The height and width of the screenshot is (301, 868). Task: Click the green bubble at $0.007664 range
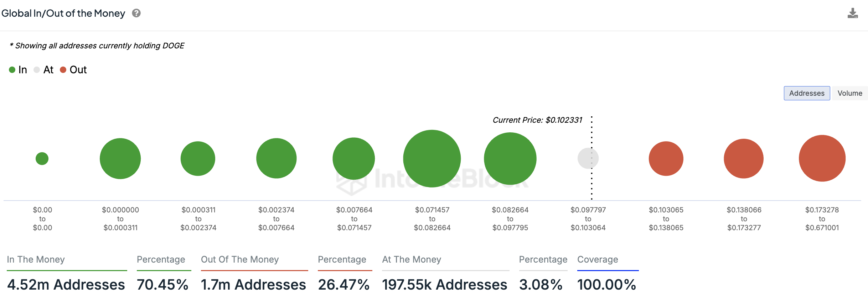[x=354, y=158]
